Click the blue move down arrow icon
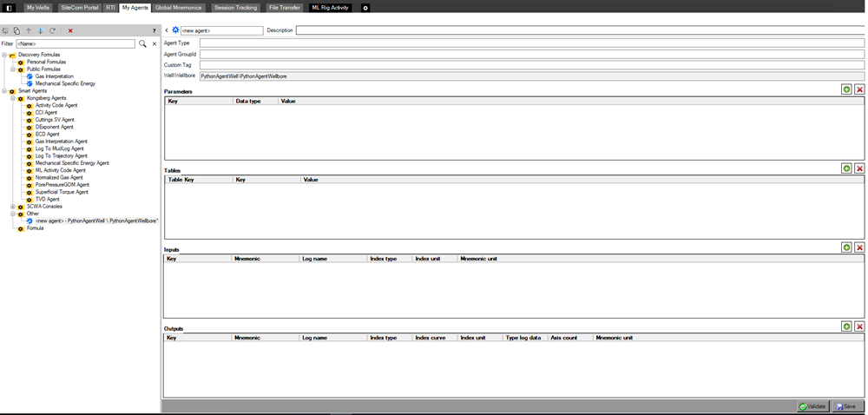 41,31
